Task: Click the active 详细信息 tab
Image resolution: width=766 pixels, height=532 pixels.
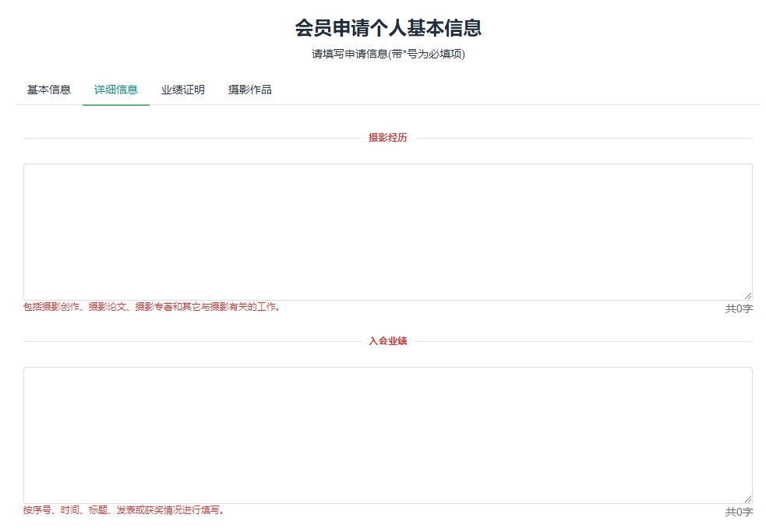Action: 115,90
